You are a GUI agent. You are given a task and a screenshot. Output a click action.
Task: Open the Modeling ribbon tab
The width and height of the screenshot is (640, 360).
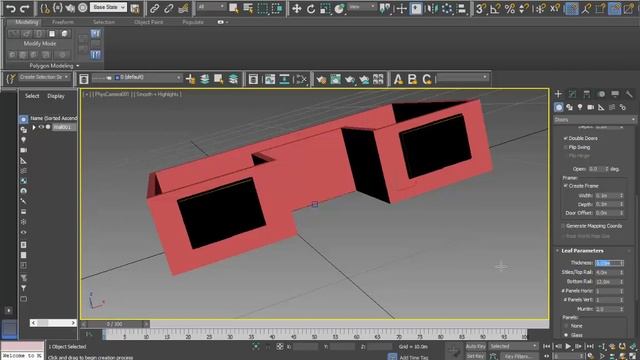pyautogui.click(x=27, y=22)
